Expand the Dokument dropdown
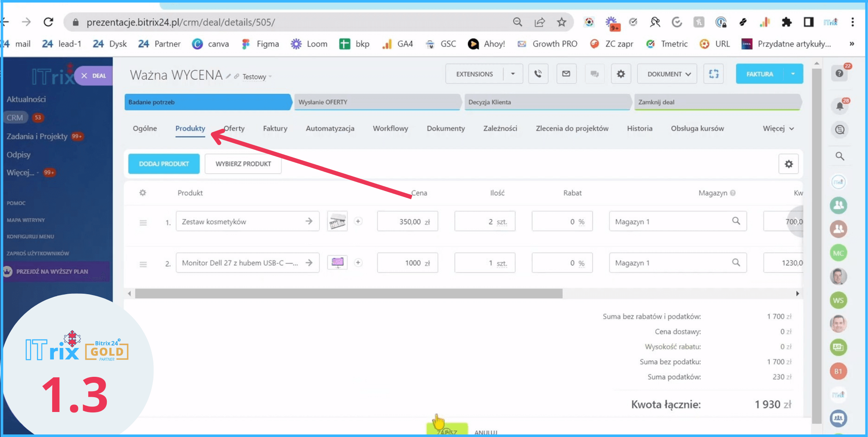Viewport: 868px width, 437px height. point(668,74)
